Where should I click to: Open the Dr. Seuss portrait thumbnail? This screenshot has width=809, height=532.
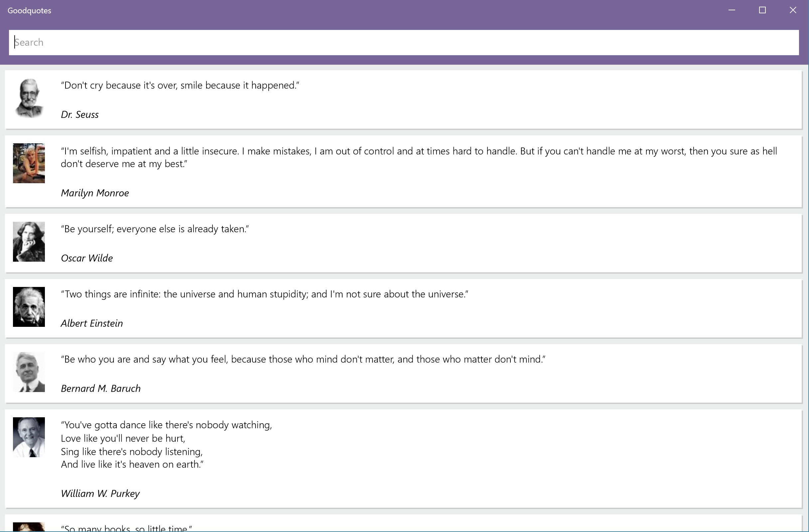29,98
